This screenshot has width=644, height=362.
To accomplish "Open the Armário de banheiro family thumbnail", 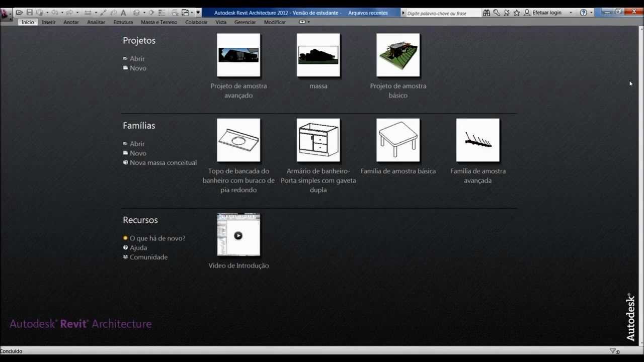I will (x=318, y=140).
